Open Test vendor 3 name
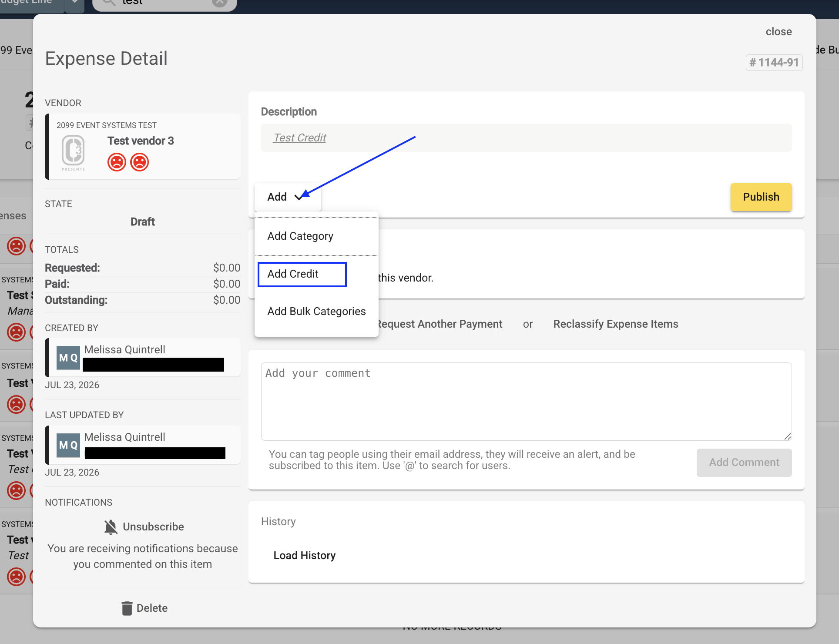This screenshot has width=839, height=644. [x=141, y=141]
